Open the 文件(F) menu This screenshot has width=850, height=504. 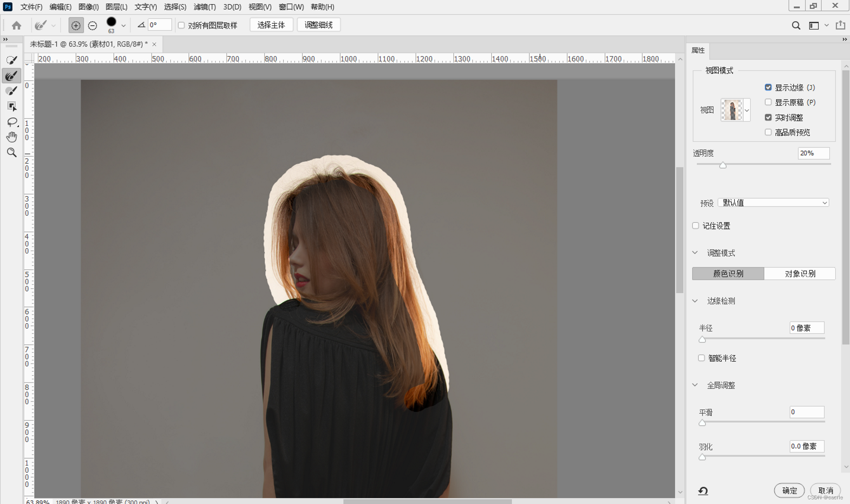[31, 7]
